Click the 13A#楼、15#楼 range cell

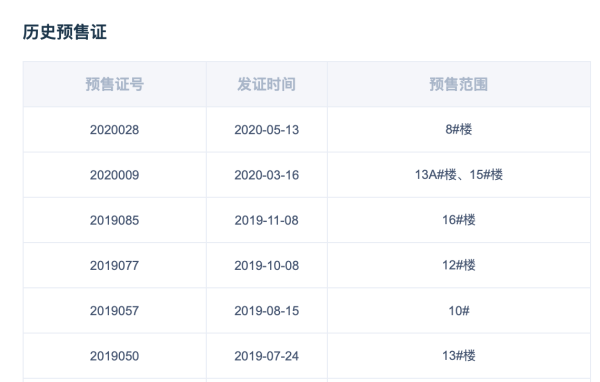tap(458, 175)
